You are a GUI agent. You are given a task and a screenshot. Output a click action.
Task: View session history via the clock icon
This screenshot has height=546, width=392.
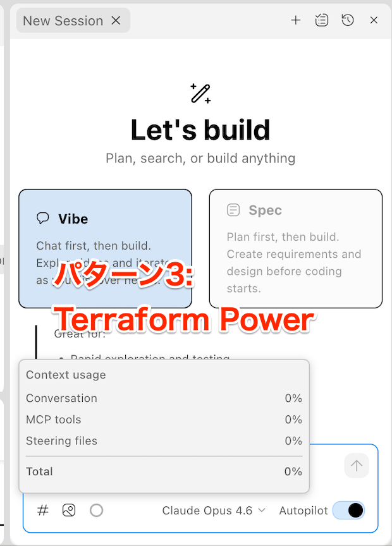[348, 20]
